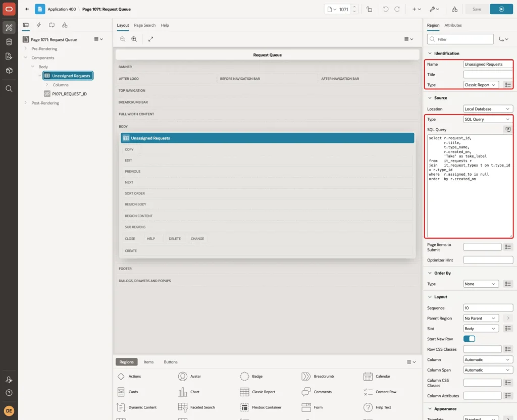Go back with the left arrow
517x420 pixels.
pos(27,9)
